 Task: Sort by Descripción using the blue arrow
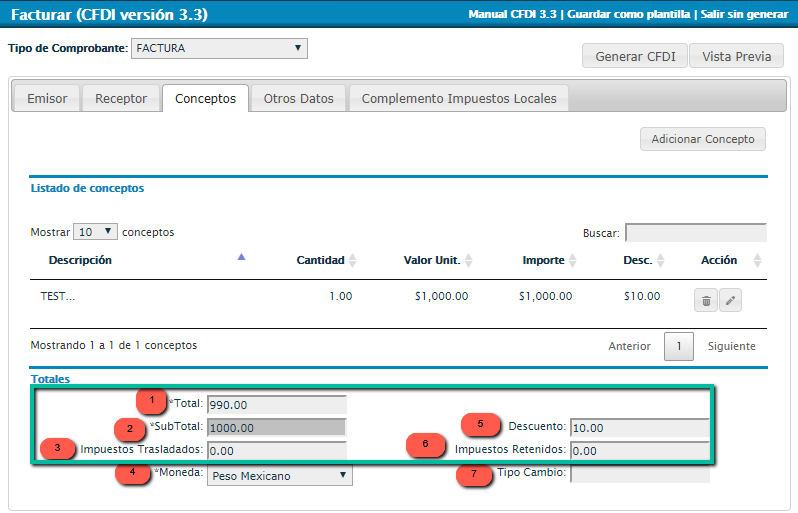241,258
